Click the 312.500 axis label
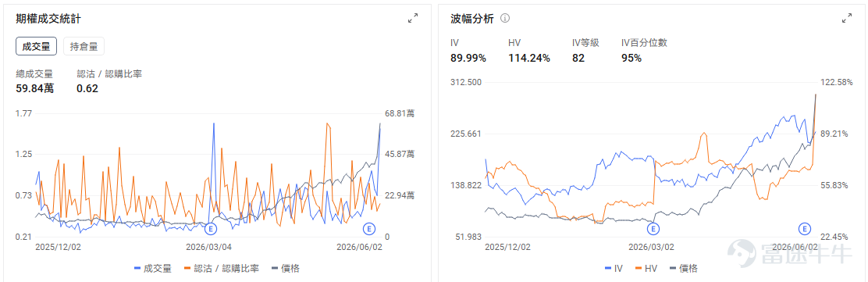 466,82
